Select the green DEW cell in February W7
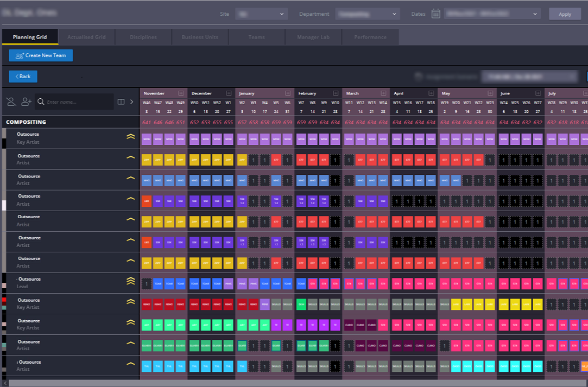The height and width of the screenshot is (387, 588). [x=301, y=304]
